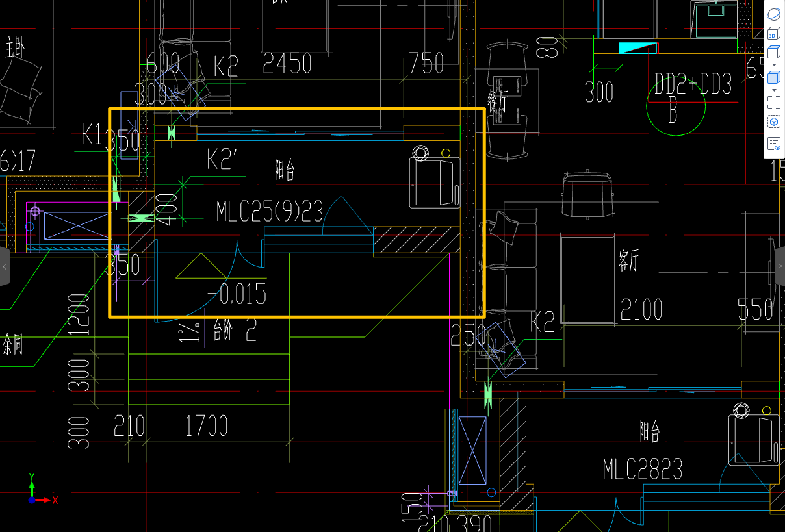The width and height of the screenshot is (785, 532).
Task: Open drawing notes via the document-eye icon
Action: point(773,144)
